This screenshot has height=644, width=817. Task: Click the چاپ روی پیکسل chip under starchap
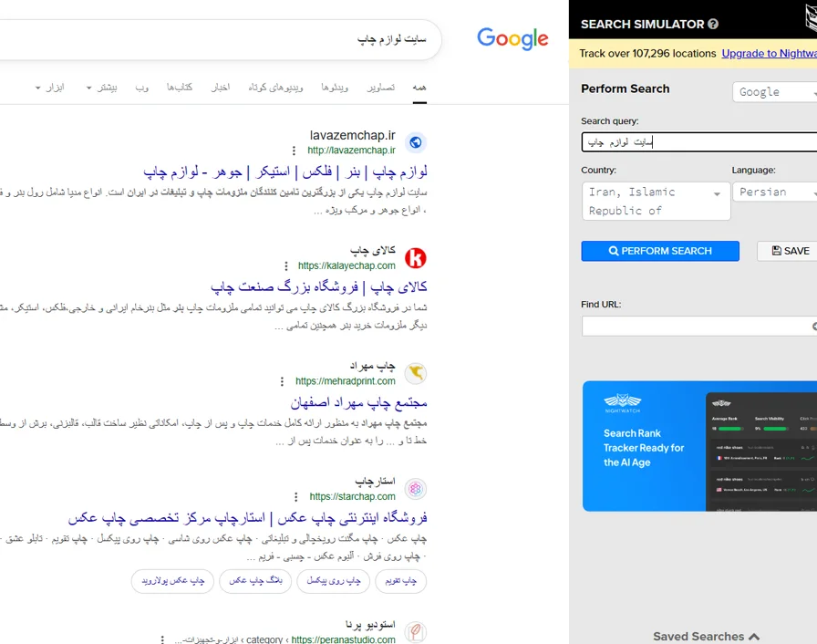(x=333, y=581)
